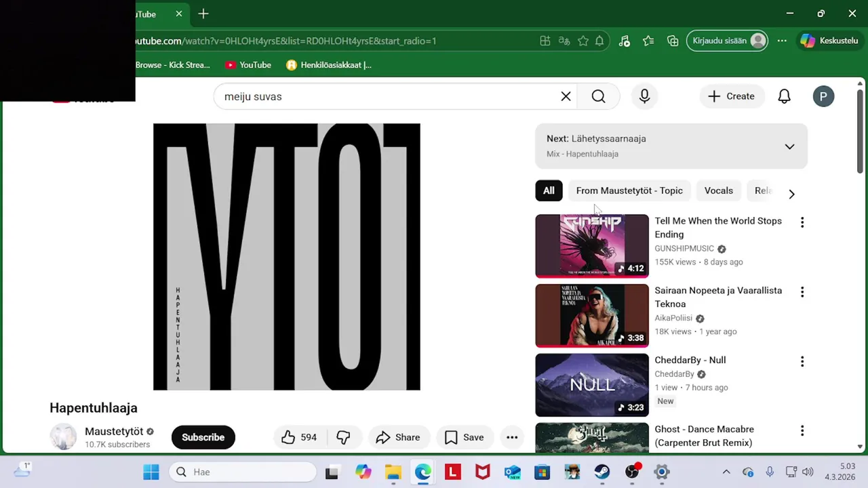Show more filter chips with right arrow
This screenshot has height=488, width=868.
tap(791, 194)
